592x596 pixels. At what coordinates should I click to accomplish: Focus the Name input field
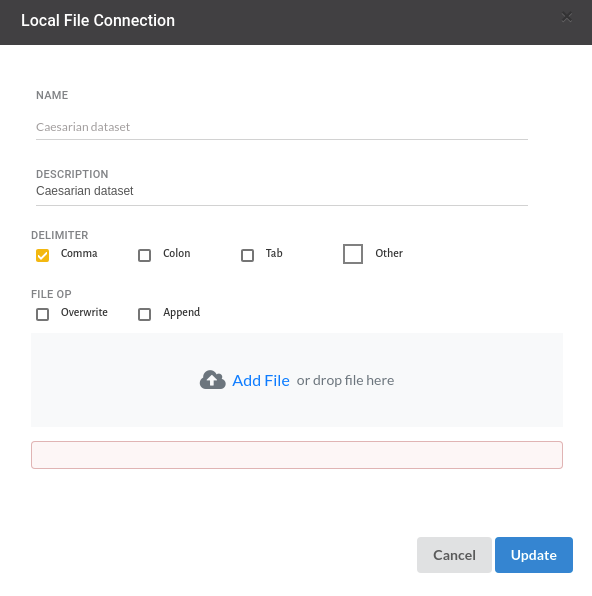pos(282,127)
